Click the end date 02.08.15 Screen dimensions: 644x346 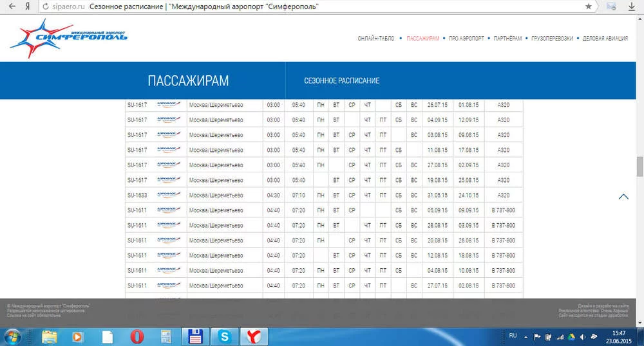[469, 286]
